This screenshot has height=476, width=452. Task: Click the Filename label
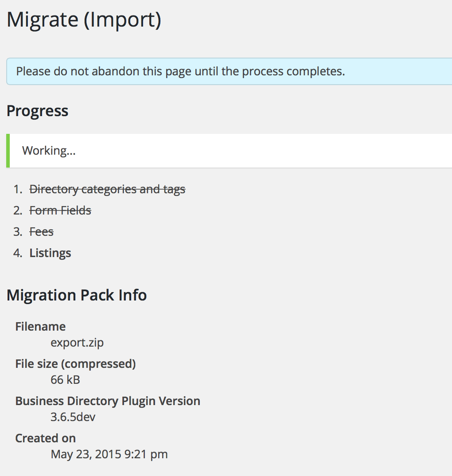[x=40, y=327]
